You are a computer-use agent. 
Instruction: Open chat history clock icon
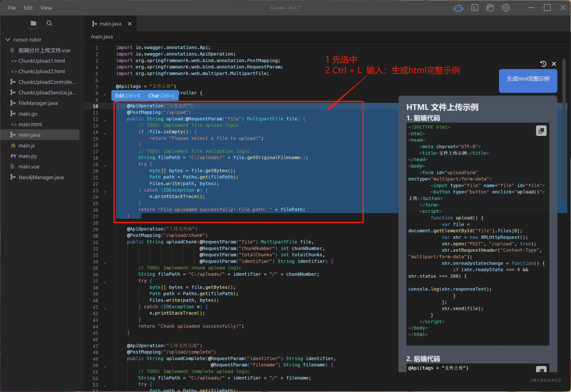(543, 64)
